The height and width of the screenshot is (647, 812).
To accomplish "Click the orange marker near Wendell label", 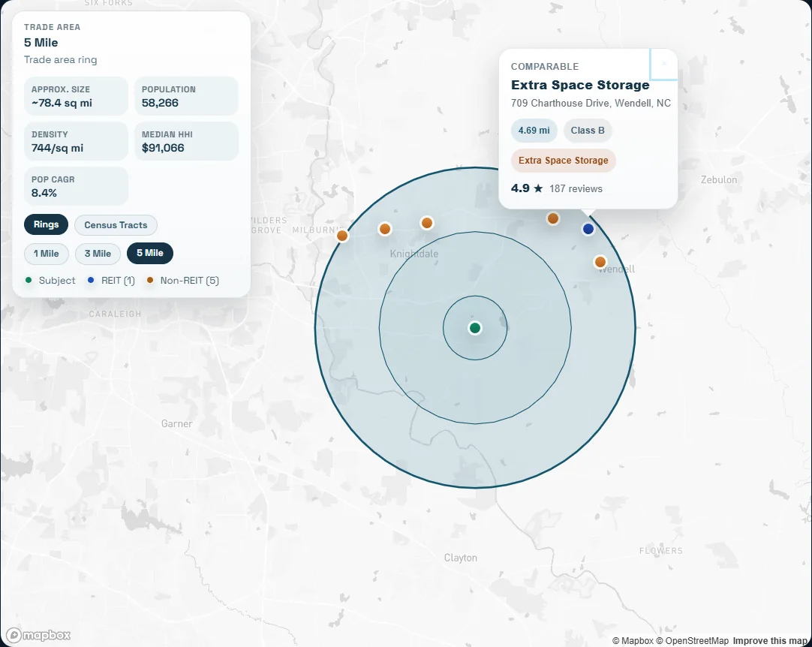I will click(x=600, y=262).
